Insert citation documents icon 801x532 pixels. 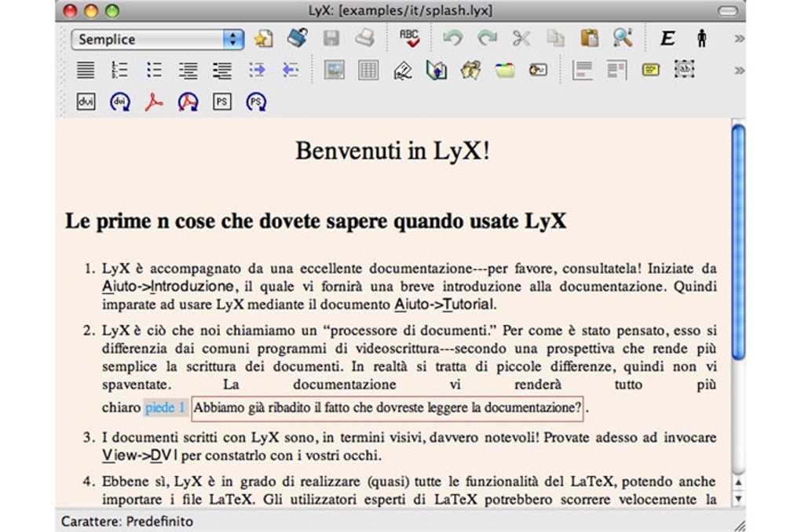(470, 70)
